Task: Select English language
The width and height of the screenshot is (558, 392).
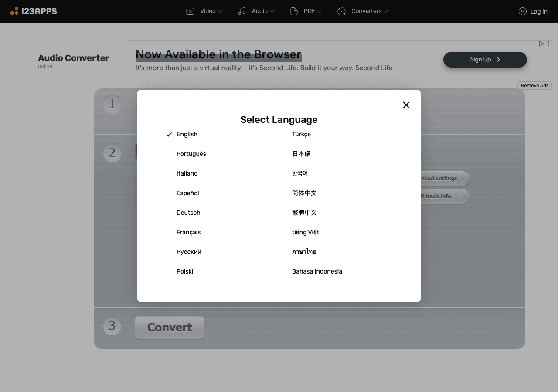Action: pos(187,134)
